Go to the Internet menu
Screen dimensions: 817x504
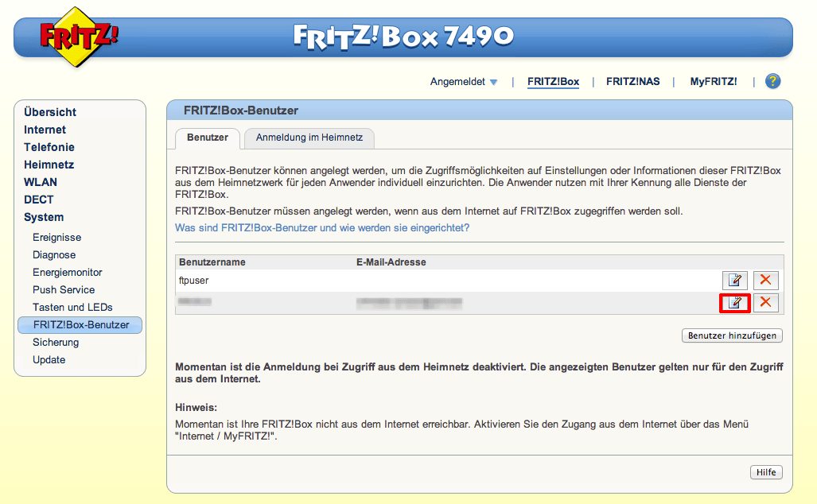tap(45, 130)
